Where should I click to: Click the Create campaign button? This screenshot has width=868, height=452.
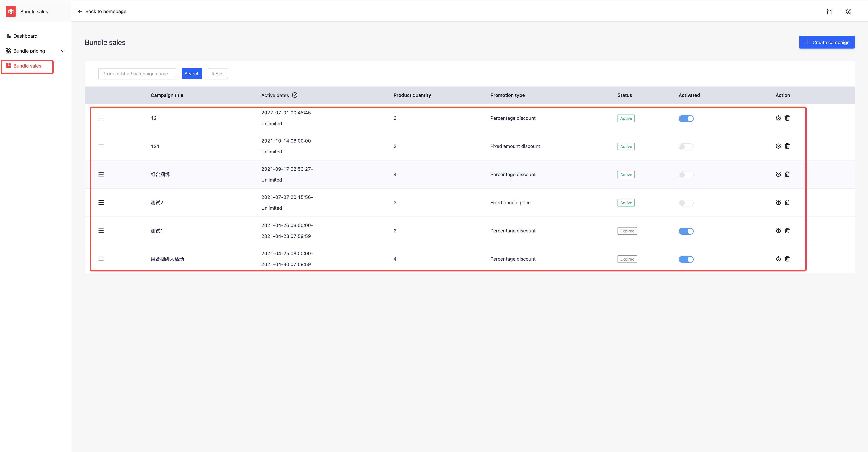827,42
